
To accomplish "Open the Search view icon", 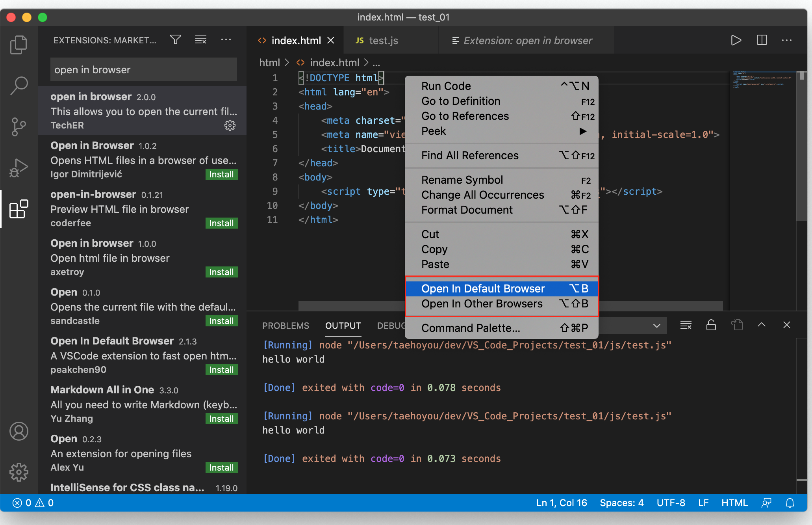I will click(19, 85).
